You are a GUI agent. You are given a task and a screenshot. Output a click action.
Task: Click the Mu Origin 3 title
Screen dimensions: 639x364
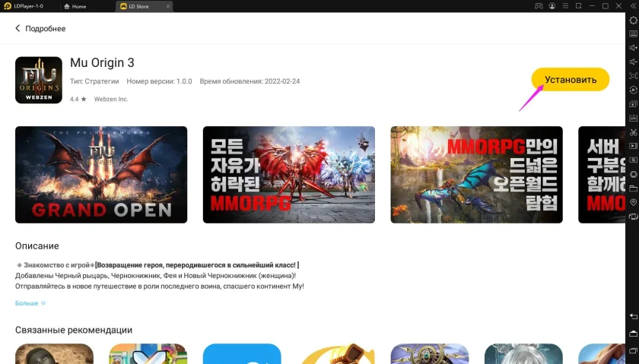pyautogui.click(x=102, y=63)
